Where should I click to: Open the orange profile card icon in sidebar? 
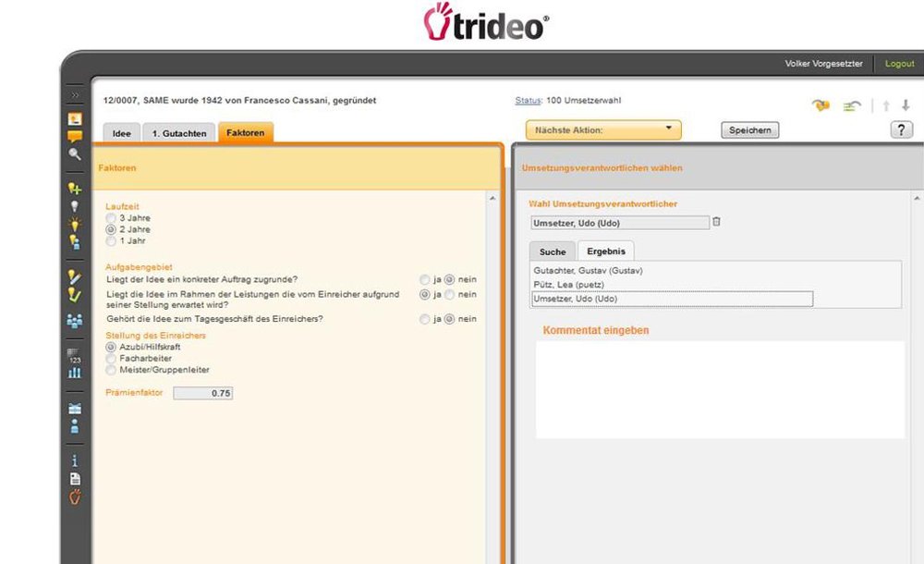[75, 118]
